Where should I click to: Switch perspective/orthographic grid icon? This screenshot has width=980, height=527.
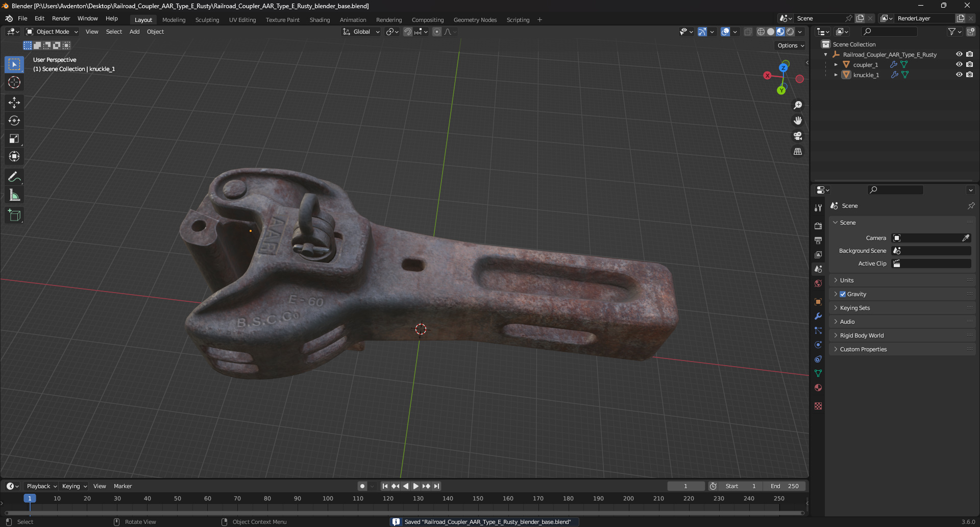click(798, 152)
